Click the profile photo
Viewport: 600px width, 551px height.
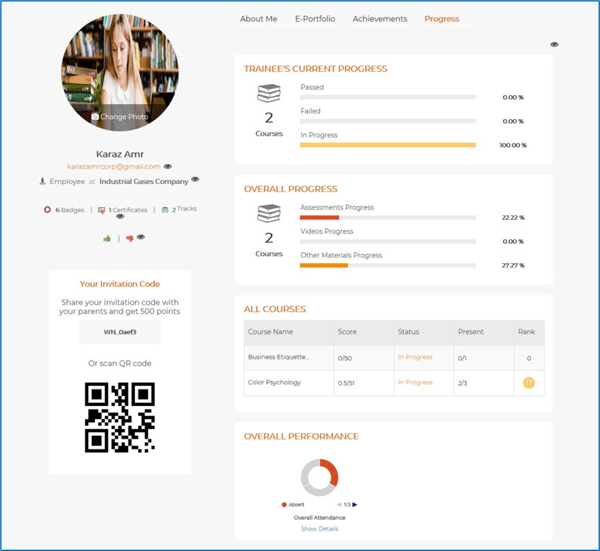click(120, 73)
